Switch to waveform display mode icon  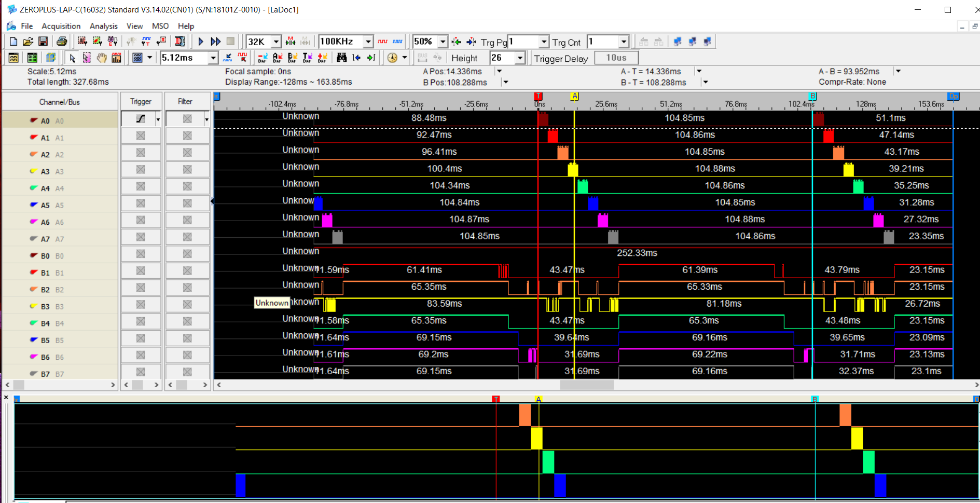13,58
